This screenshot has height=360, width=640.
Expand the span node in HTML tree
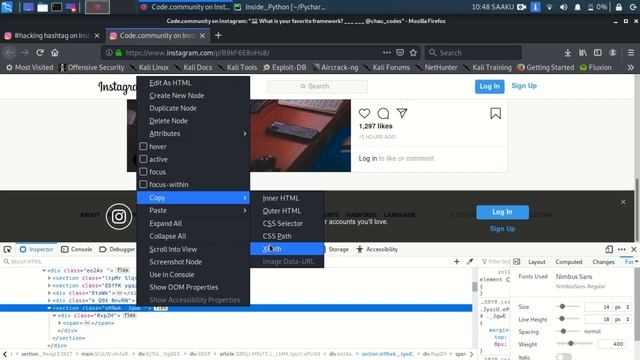coord(60,323)
